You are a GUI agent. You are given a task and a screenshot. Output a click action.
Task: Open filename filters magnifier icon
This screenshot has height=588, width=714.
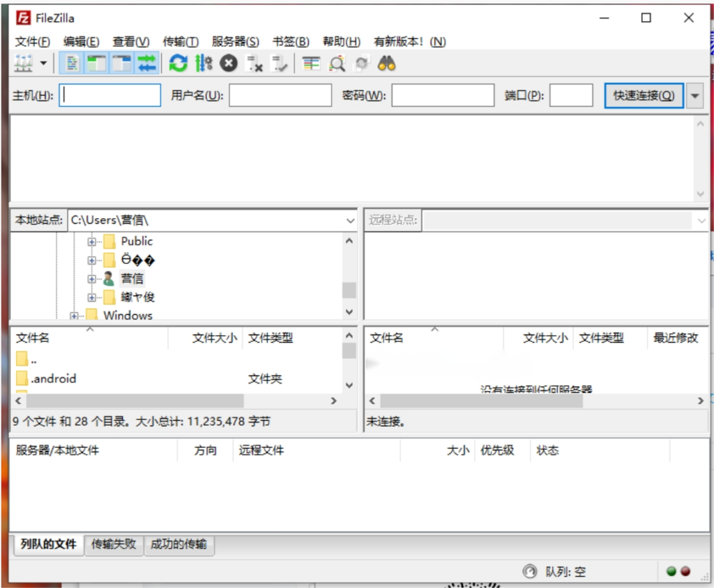[x=337, y=64]
